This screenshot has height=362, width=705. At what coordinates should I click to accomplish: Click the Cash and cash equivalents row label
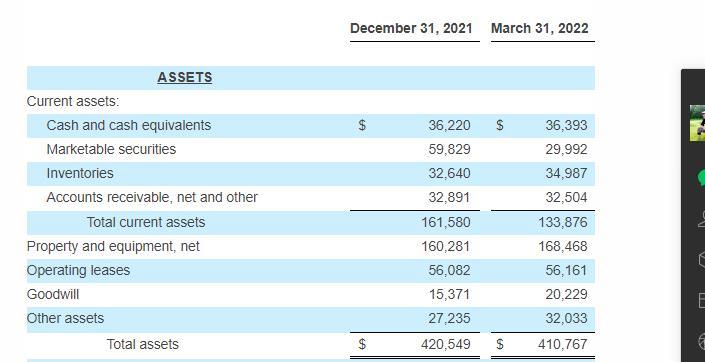(x=129, y=125)
